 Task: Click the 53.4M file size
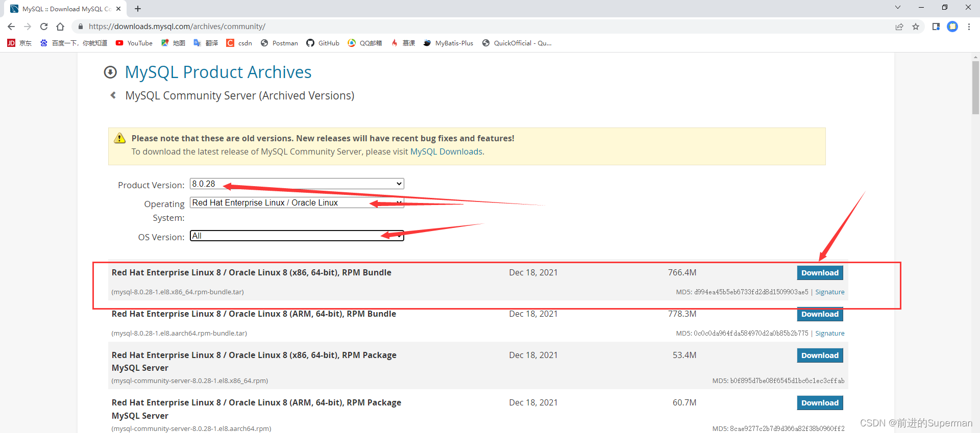(684, 355)
